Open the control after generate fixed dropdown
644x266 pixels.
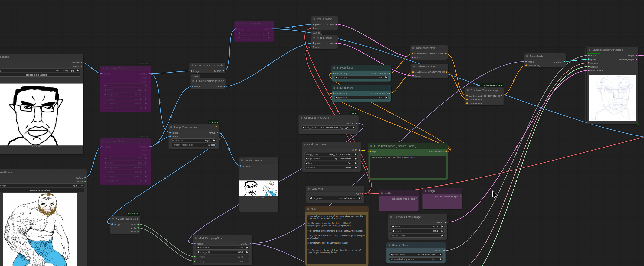pos(416,259)
